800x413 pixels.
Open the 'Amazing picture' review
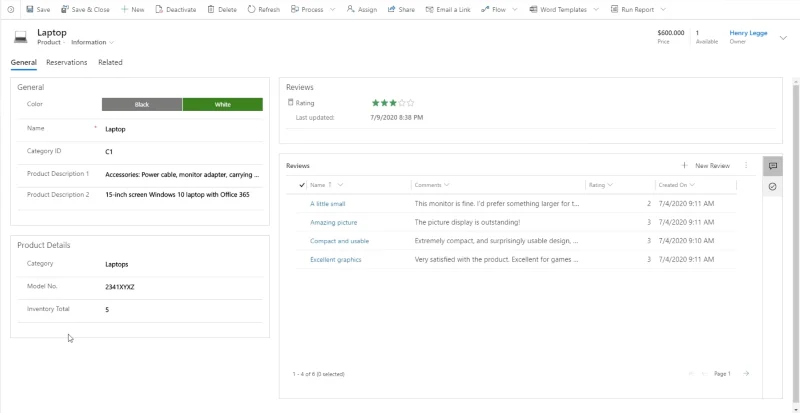point(334,223)
